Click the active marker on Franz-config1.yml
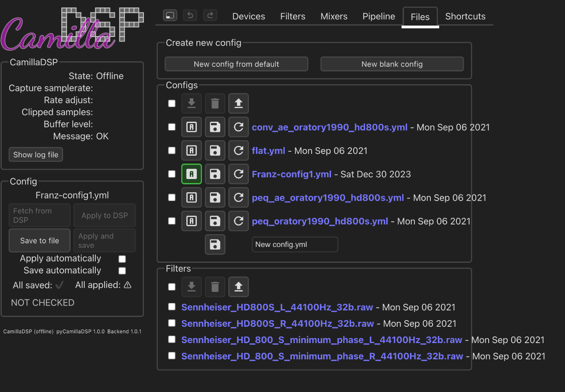 pos(192,174)
